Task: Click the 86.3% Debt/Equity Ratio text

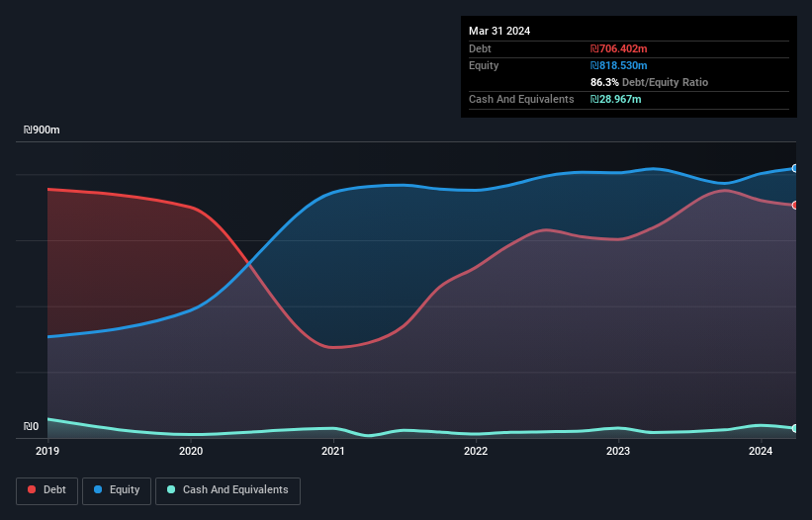Action: tap(649, 82)
